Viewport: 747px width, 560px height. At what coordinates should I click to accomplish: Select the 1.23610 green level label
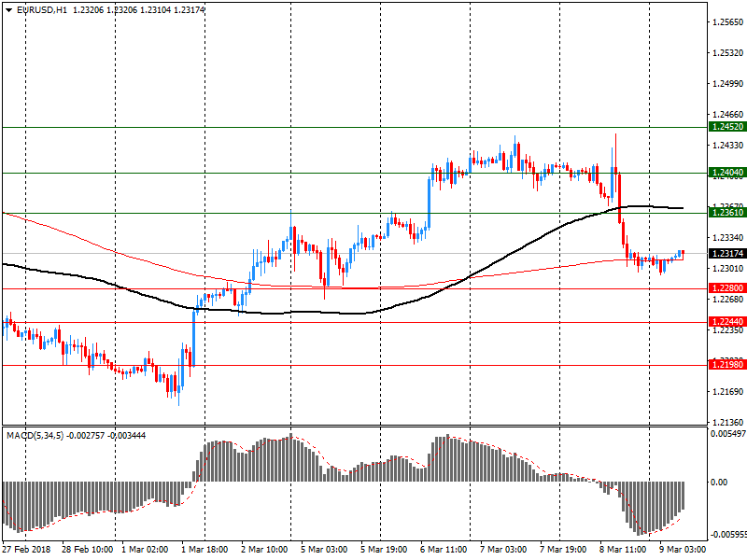727,213
